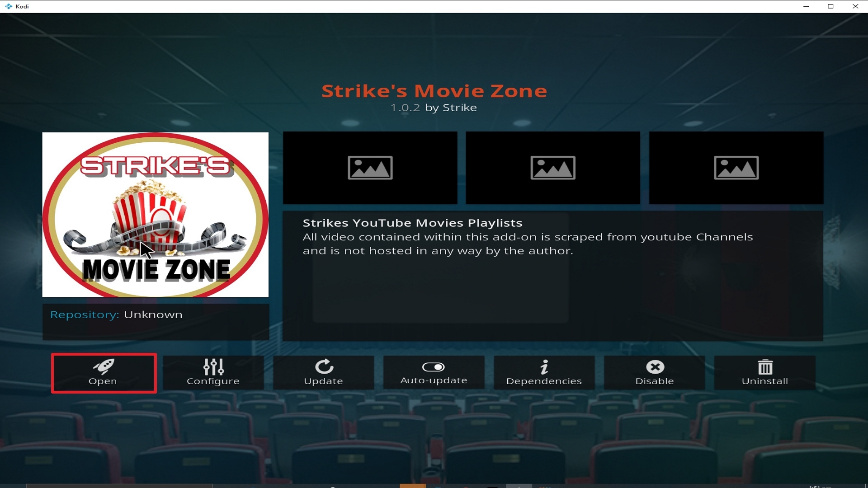Disable the add-on
Viewport: 868px width, 488px height.
655,373
